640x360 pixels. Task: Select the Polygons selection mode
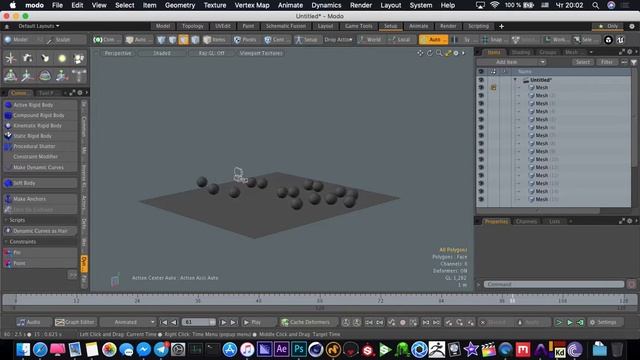point(184,40)
